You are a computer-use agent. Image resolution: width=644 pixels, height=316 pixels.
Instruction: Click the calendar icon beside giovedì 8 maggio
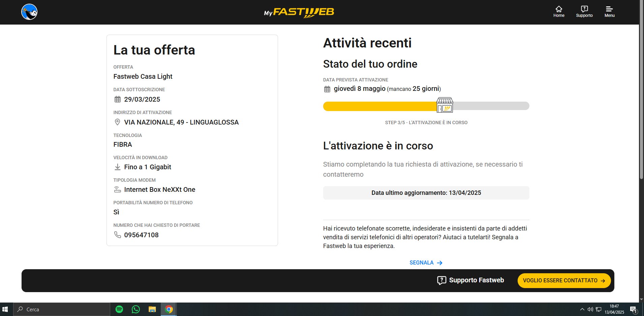pyautogui.click(x=327, y=89)
